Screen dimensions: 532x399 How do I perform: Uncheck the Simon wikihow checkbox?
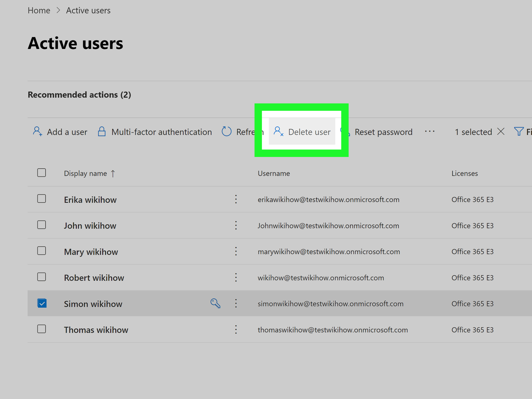[x=42, y=303]
